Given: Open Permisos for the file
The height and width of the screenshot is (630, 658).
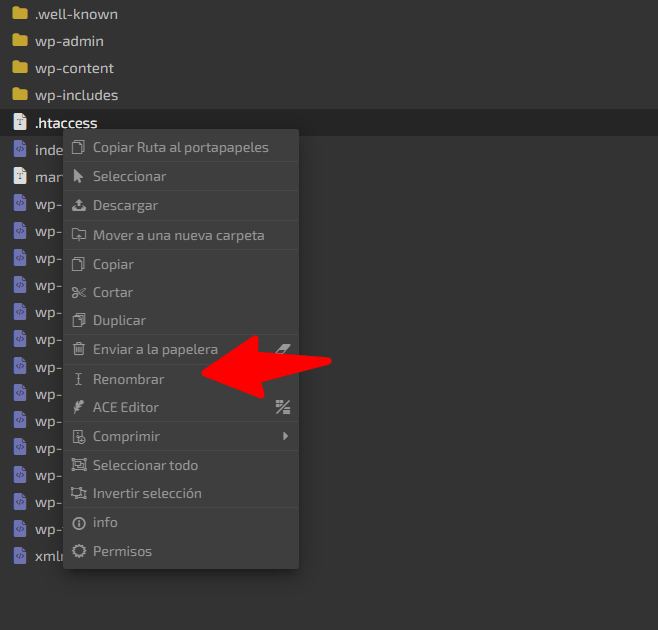Looking at the screenshot, I should pyautogui.click(x=181, y=552).
